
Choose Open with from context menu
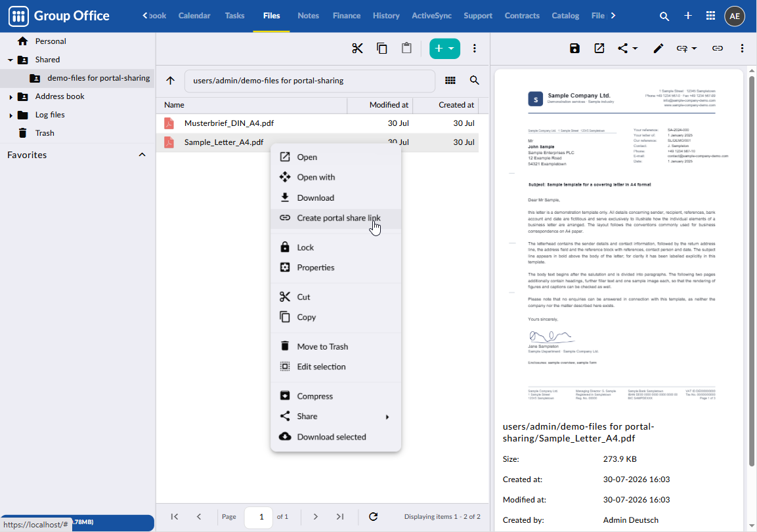(x=335, y=177)
